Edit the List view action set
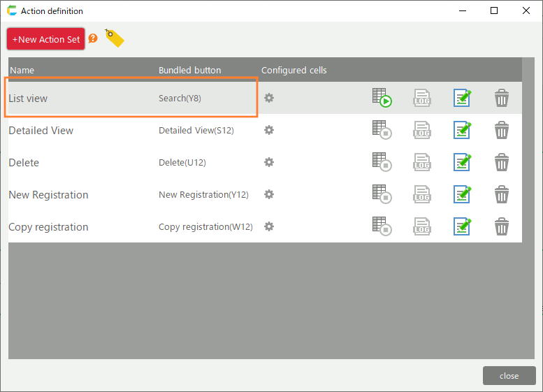The width and height of the screenshot is (543, 392). 462,98
